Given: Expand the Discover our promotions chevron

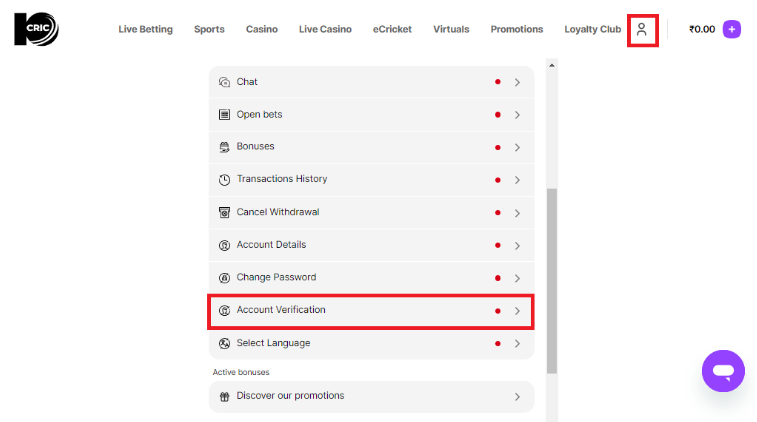Looking at the screenshot, I should pos(517,397).
